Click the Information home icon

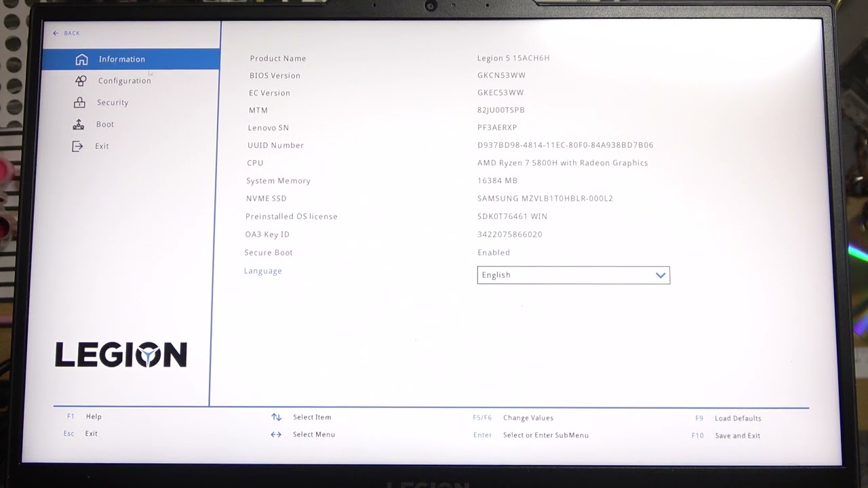pyautogui.click(x=81, y=60)
